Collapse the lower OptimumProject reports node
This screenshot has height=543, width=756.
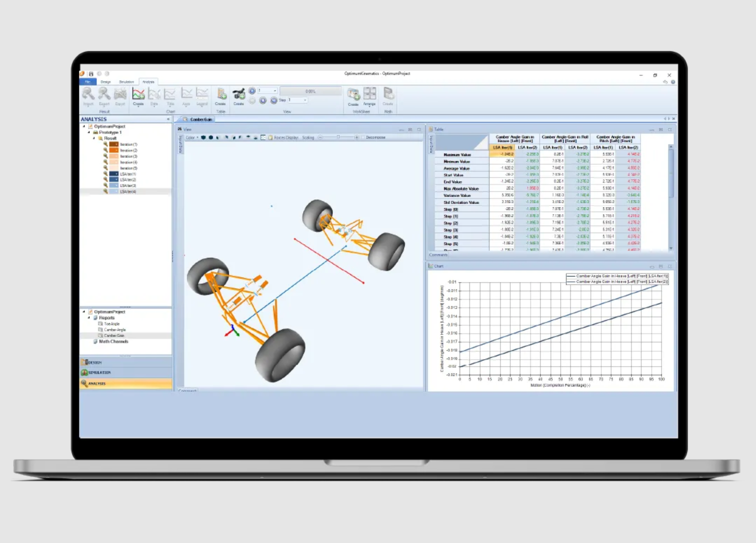[84, 312]
